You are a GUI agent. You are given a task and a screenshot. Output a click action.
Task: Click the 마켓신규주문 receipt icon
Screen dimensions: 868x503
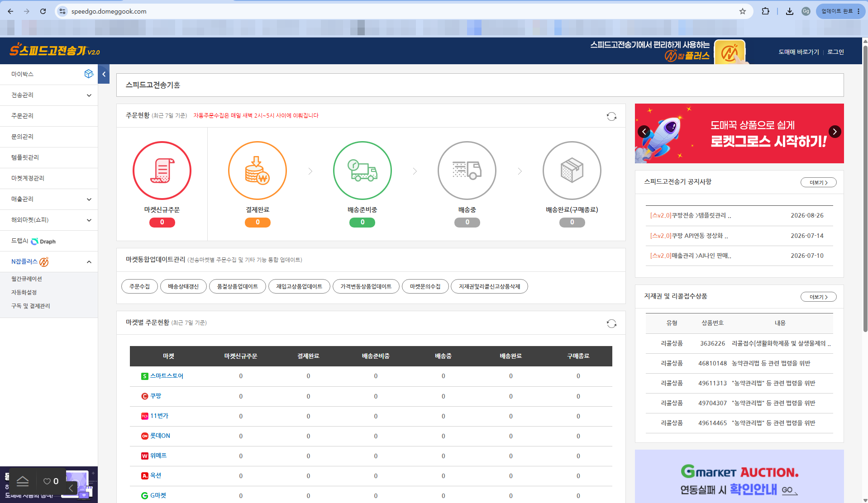click(162, 171)
